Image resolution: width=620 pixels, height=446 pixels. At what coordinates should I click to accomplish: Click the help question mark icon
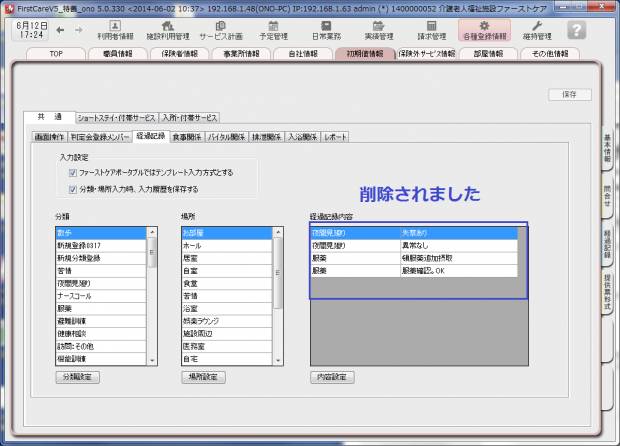576,29
